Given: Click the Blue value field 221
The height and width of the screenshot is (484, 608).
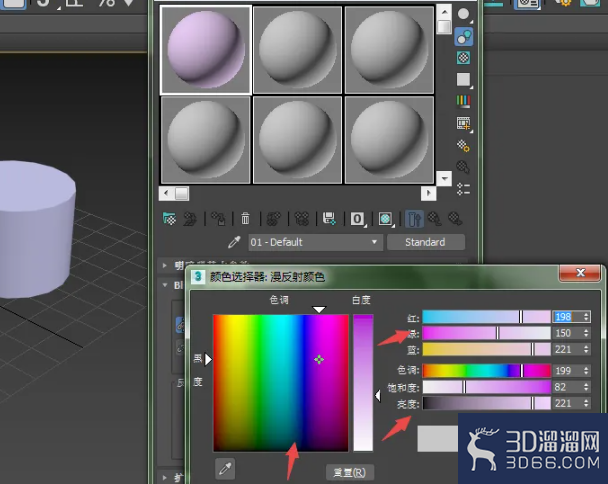Looking at the screenshot, I should pyautogui.click(x=567, y=349).
